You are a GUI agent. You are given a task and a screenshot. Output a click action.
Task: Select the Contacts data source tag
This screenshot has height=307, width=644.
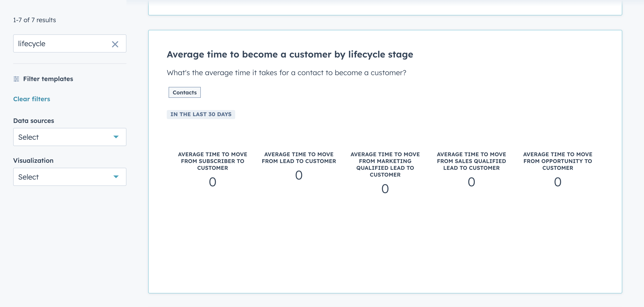[x=184, y=92]
